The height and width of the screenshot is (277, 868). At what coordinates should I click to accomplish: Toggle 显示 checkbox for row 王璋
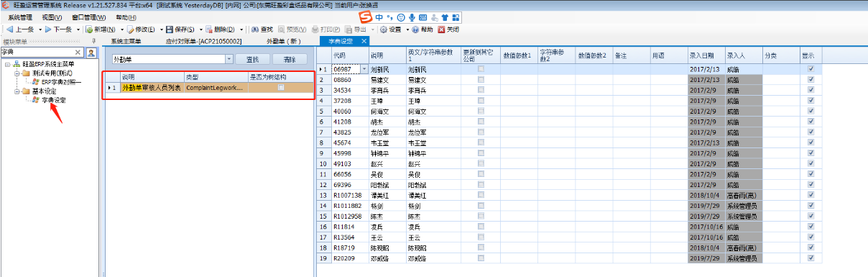[811, 101]
